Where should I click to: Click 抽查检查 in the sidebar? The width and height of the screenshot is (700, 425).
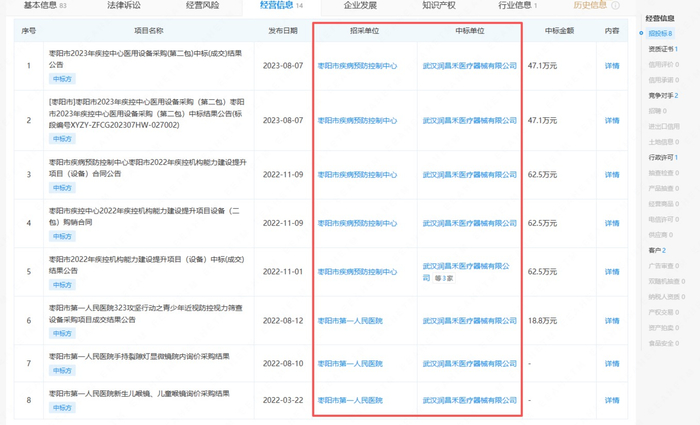tap(664, 173)
